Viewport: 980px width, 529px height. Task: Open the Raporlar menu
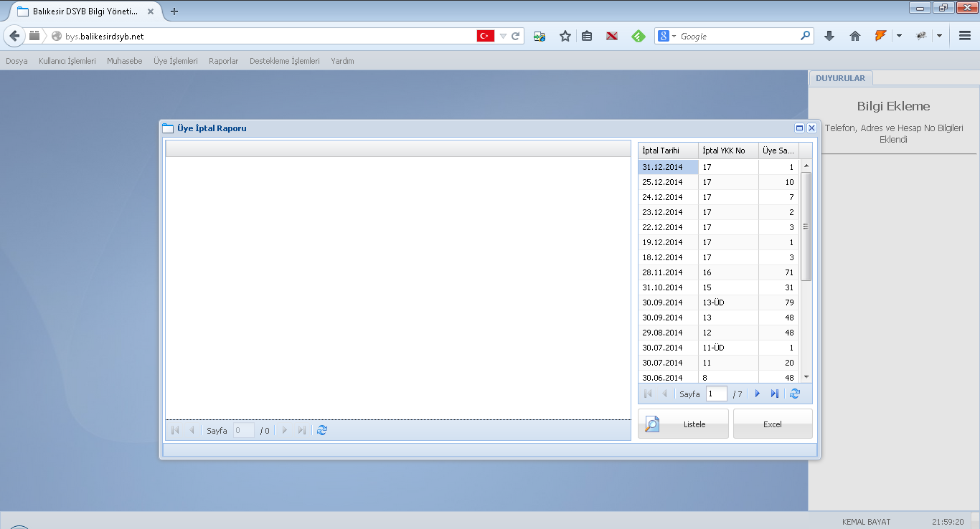click(223, 61)
